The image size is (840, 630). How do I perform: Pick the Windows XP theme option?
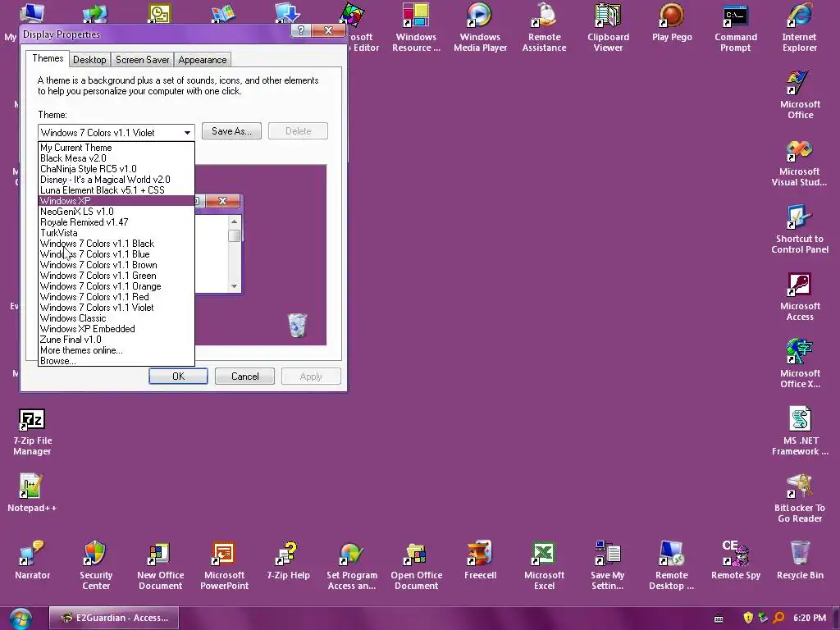pyautogui.click(x=116, y=201)
